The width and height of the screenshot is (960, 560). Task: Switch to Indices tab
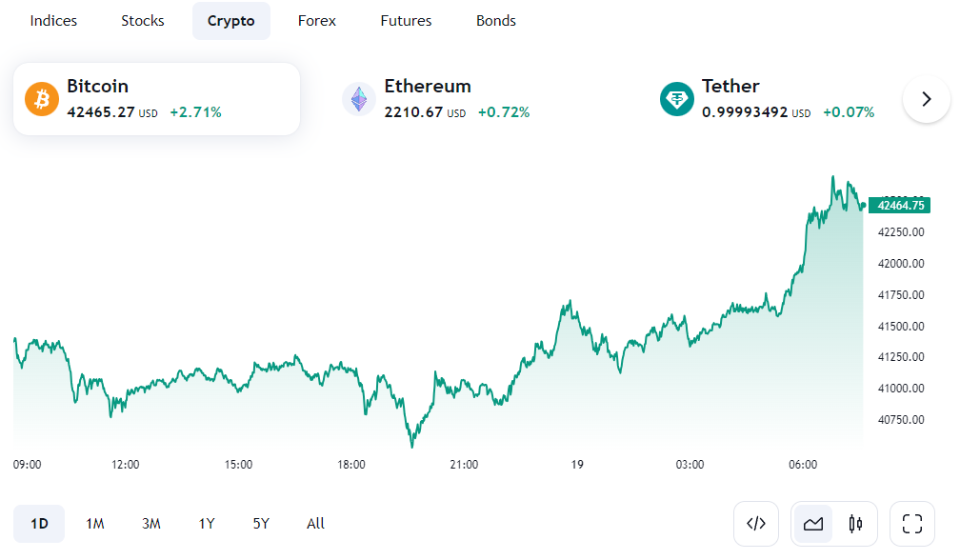53,21
